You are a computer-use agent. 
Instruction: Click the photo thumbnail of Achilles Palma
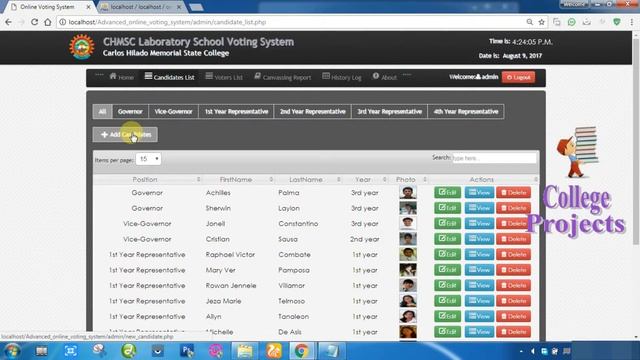pyautogui.click(x=408, y=192)
